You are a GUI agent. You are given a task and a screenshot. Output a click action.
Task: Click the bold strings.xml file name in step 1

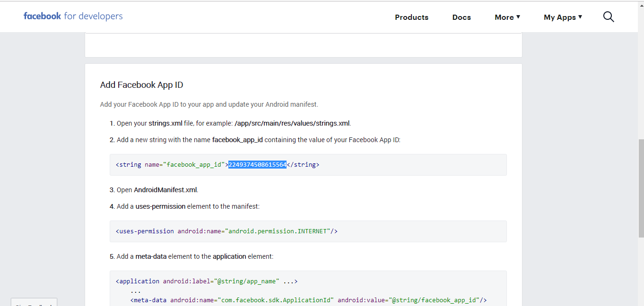[x=165, y=123]
